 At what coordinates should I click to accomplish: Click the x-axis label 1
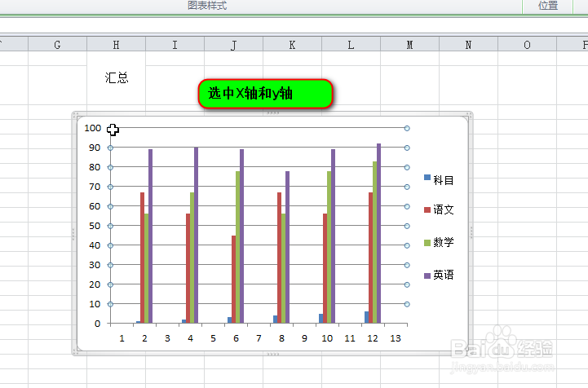122,338
